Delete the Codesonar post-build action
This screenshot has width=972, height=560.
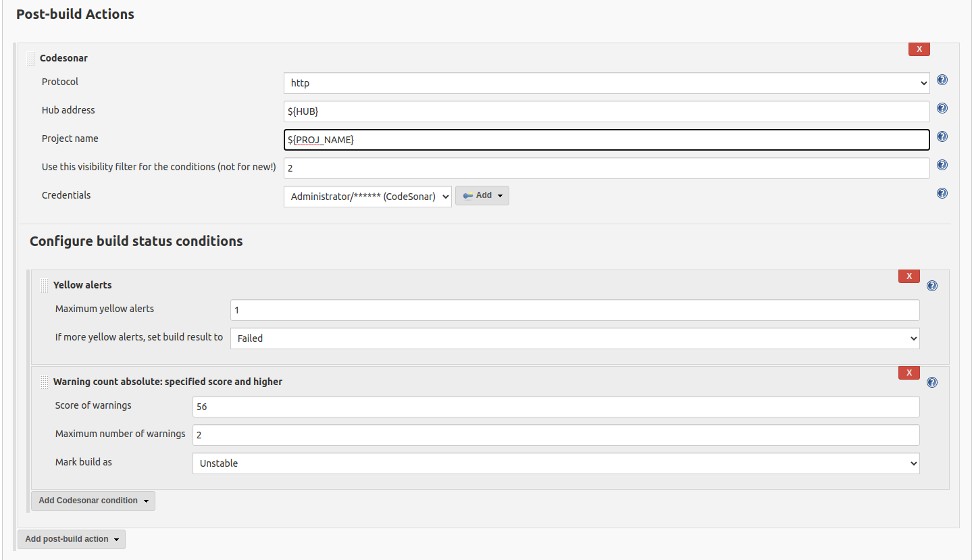point(919,49)
